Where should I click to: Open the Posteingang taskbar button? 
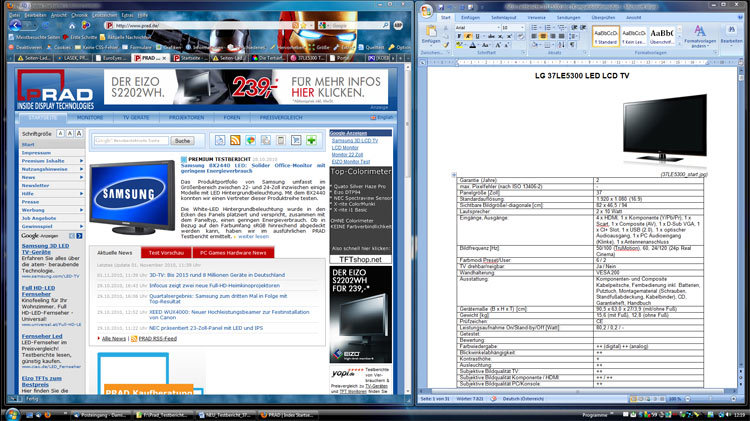point(99,415)
